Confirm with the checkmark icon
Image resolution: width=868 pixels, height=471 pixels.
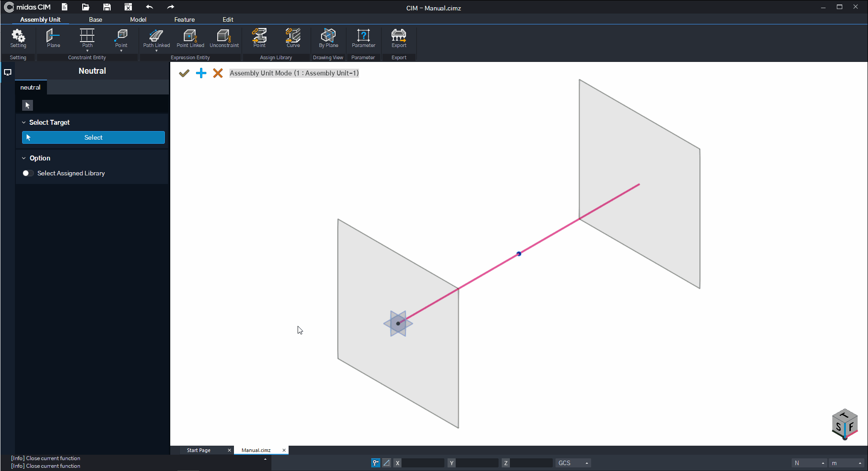tap(184, 73)
